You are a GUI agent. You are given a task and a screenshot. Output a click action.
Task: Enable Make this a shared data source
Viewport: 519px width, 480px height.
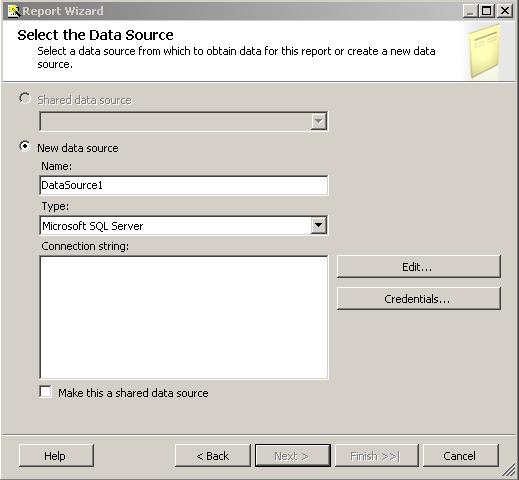click(45, 392)
